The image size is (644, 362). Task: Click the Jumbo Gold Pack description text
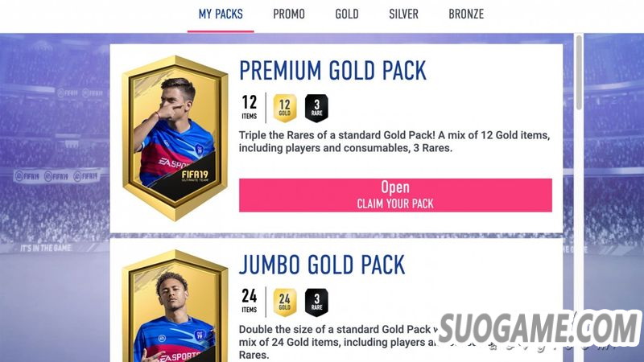pyautogui.click(x=336, y=342)
